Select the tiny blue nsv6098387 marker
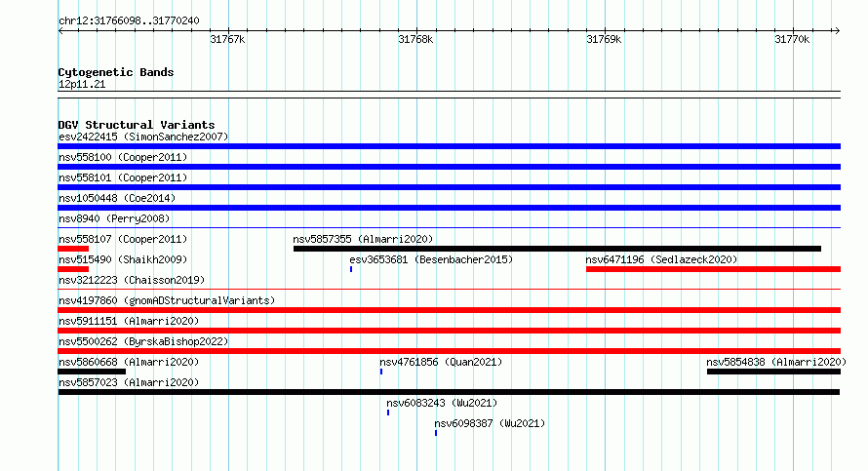 [436, 433]
